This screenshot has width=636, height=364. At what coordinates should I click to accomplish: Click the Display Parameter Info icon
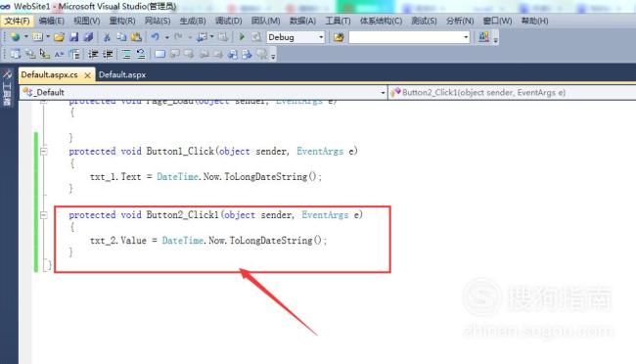[30, 54]
